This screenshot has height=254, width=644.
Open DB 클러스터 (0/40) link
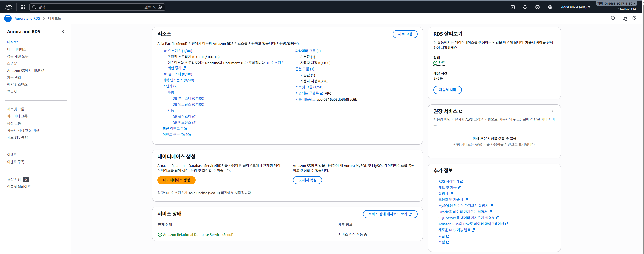pyautogui.click(x=177, y=74)
